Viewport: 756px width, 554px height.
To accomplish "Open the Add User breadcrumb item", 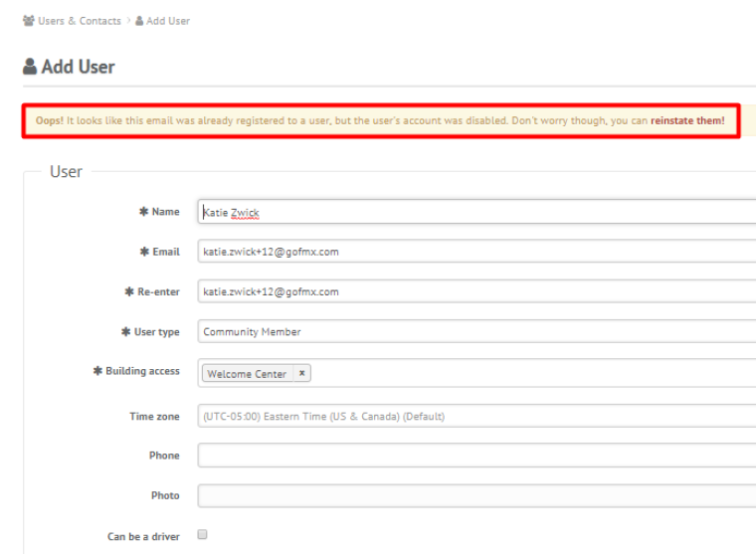I will [x=168, y=21].
